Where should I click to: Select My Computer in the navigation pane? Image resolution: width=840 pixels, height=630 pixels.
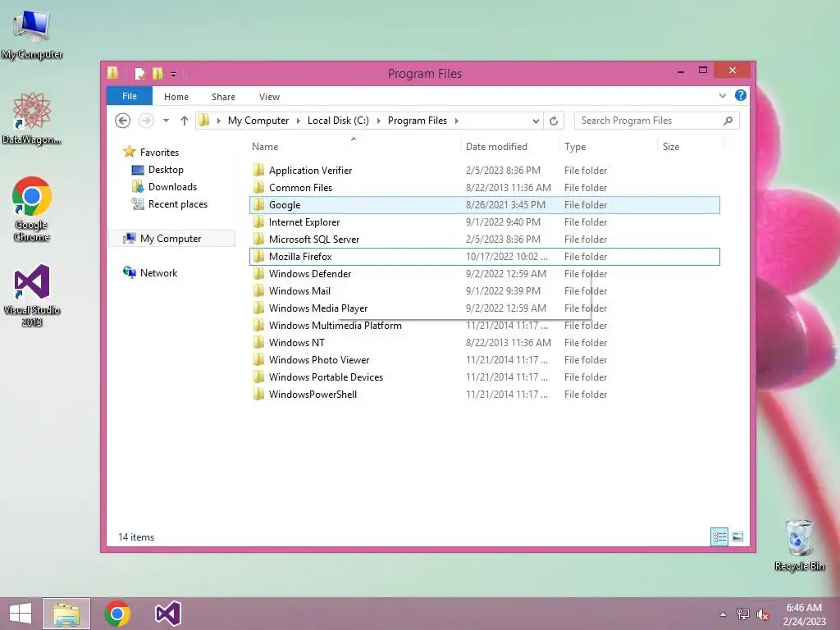point(171,239)
